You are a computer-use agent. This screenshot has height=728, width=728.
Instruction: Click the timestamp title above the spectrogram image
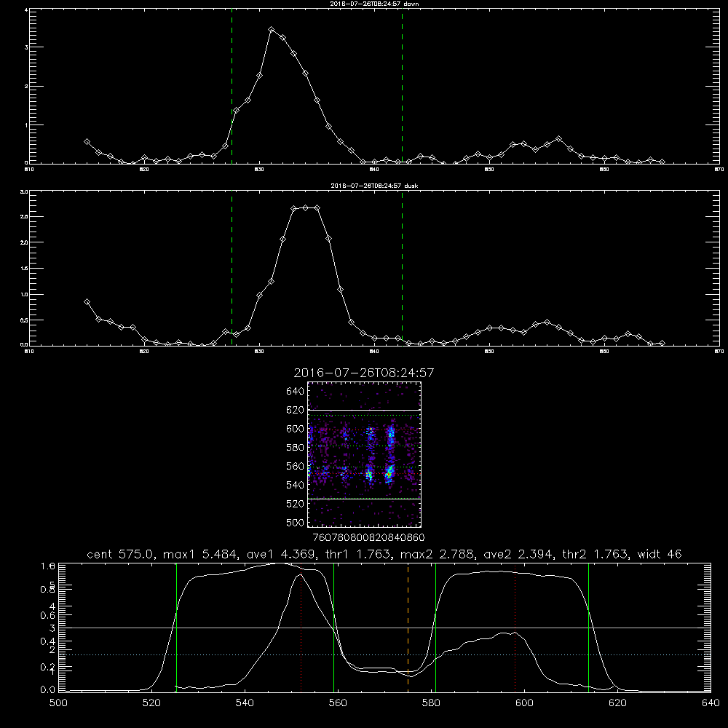click(x=364, y=373)
